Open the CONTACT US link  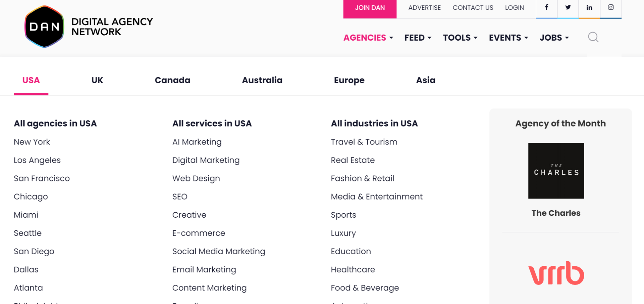473,7
